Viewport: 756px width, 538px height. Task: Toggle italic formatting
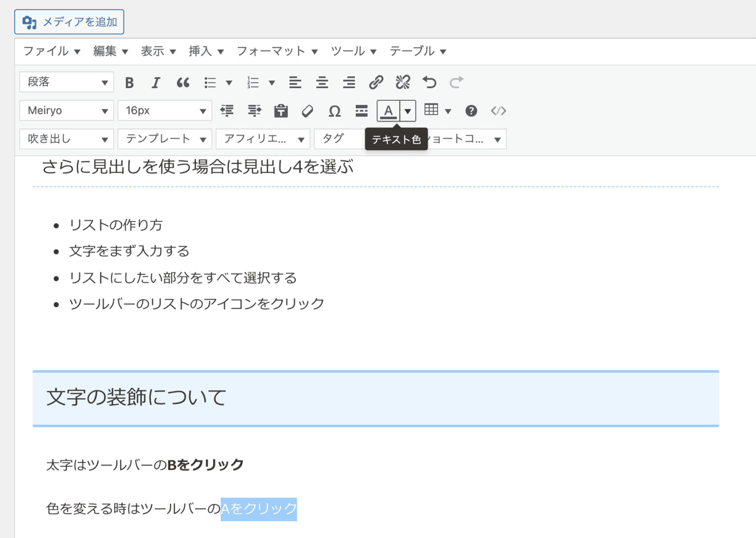click(156, 82)
